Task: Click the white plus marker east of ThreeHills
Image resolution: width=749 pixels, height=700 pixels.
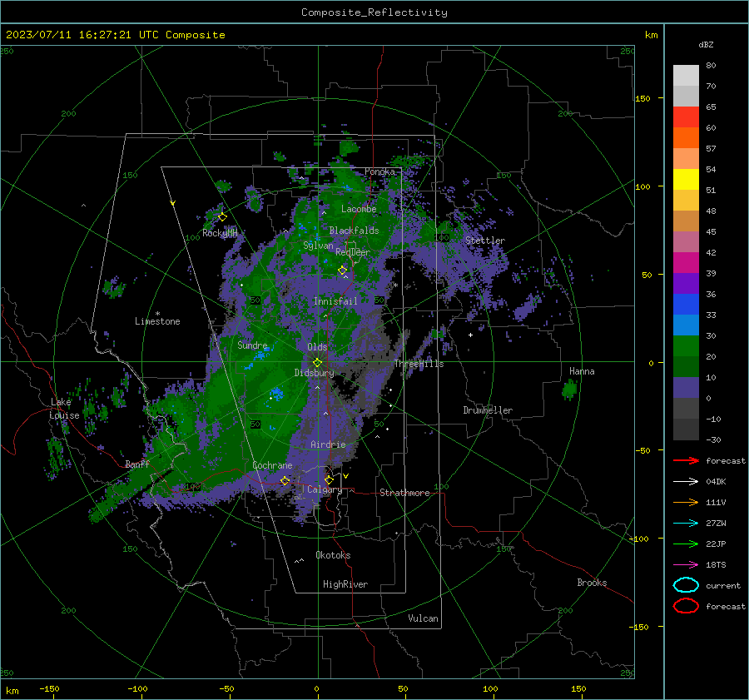Action: 470,335
